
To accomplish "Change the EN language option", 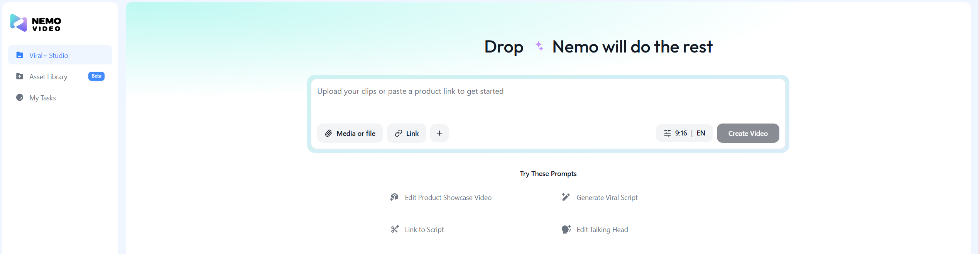I will tap(701, 133).
